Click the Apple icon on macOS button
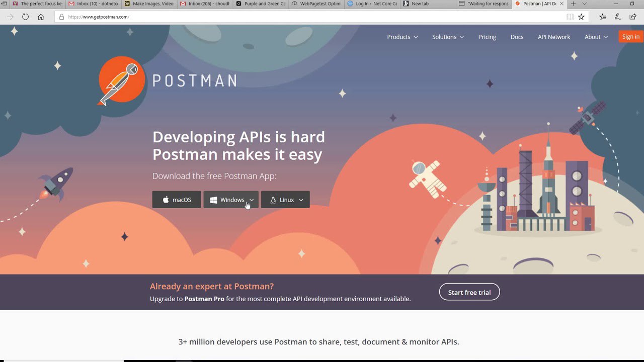The height and width of the screenshot is (362, 644). click(x=166, y=200)
